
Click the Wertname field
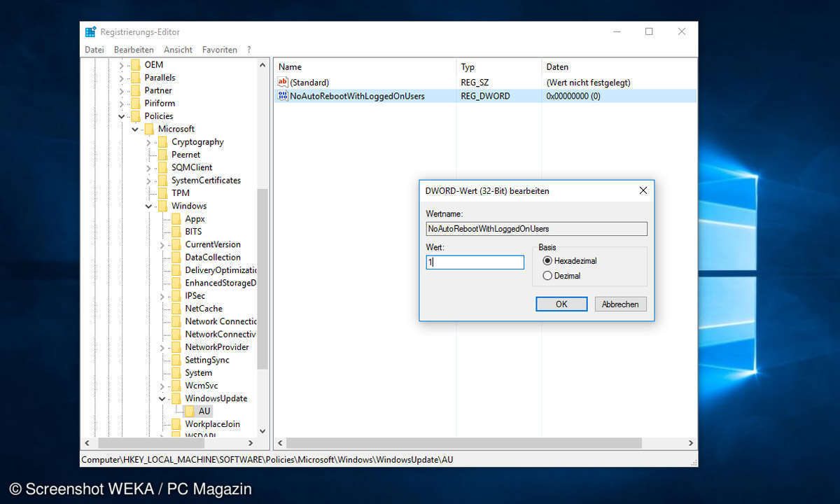coord(536,229)
